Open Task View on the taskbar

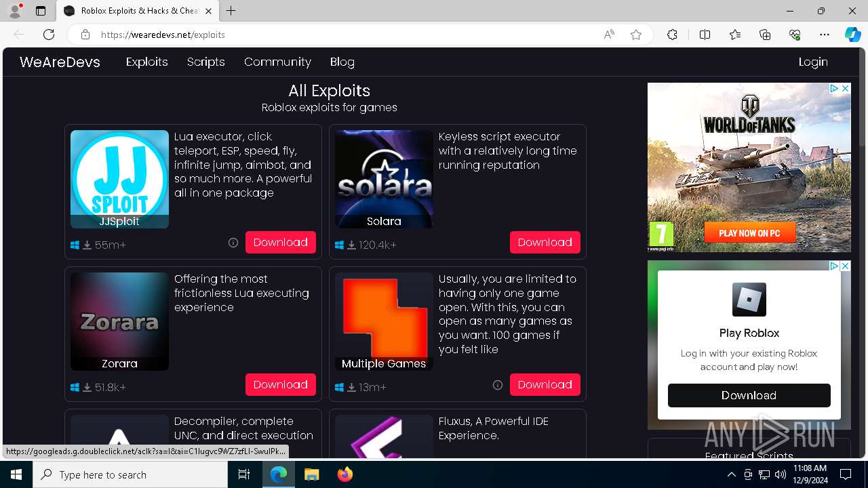244,474
